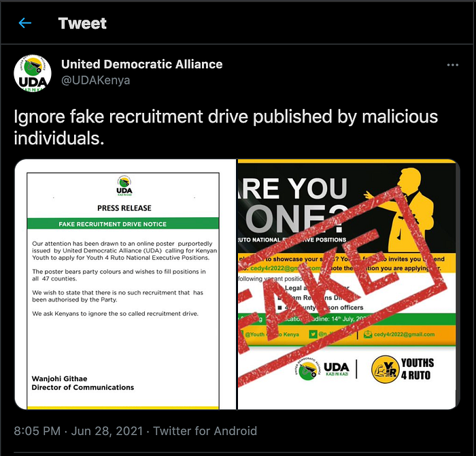Image resolution: width=476 pixels, height=456 pixels.
Task: Open the press release image
Action: pos(125,284)
